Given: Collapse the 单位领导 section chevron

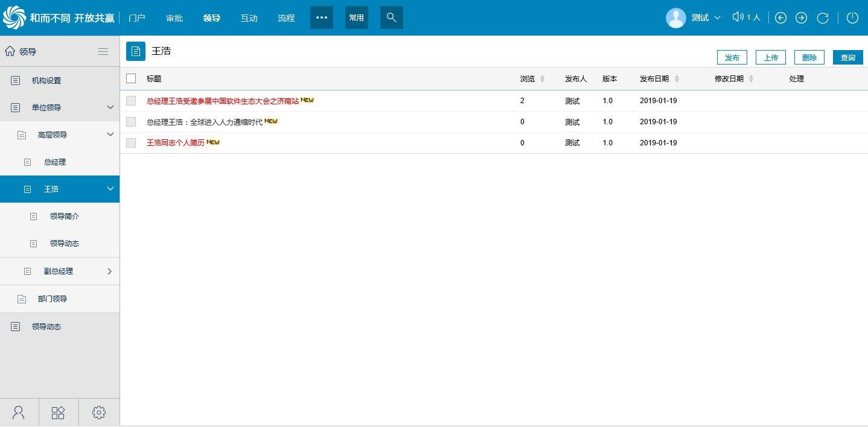Looking at the screenshot, I should (x=110, y=107).
